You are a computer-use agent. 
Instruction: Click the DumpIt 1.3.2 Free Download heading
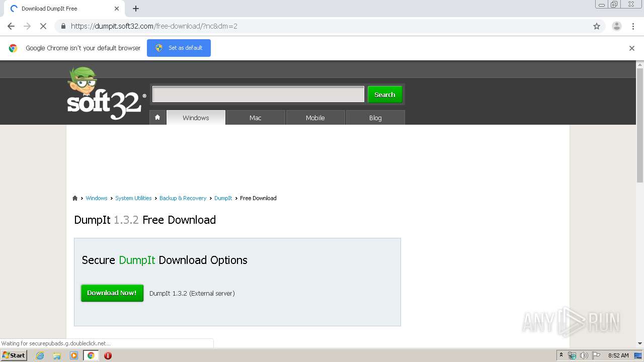(x=145, y=220)
